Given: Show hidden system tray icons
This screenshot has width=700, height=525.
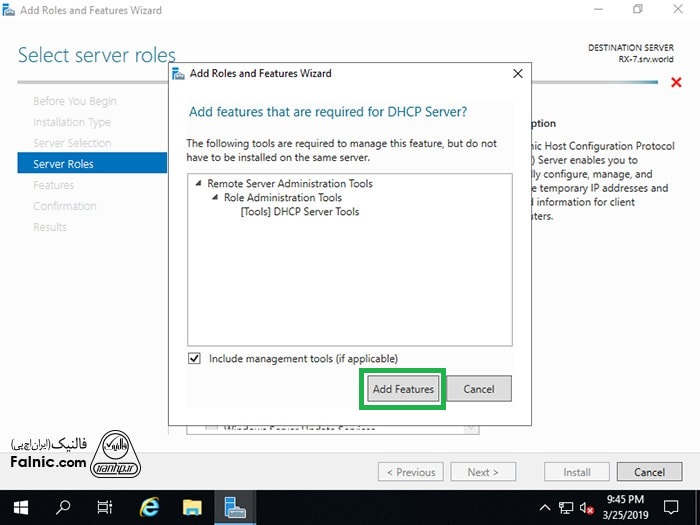Looking at the screenshot, I should [545, 508].
